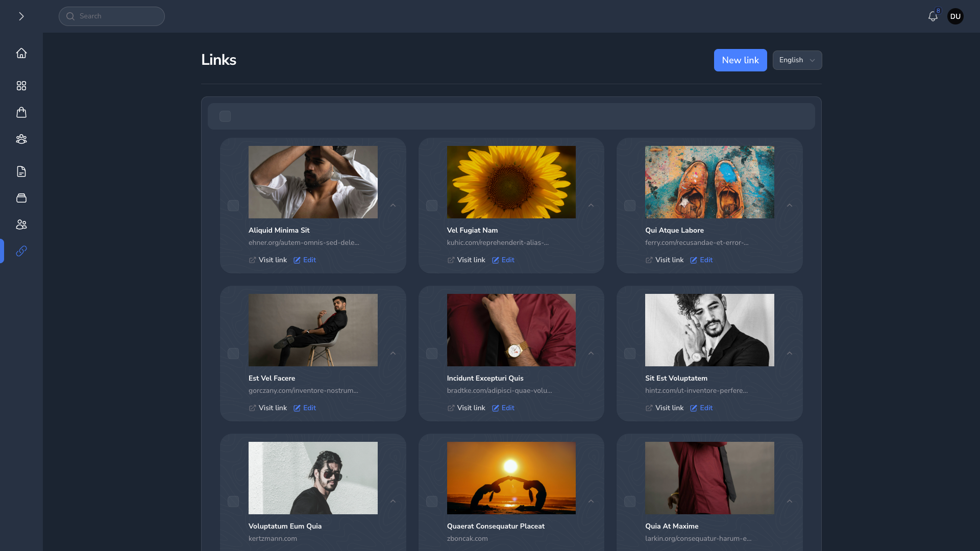Image resolution: width=980 pixels, height=551 pixels.
Task: Expand the sidebar with the arrow icon
Action: click(21, 16)
